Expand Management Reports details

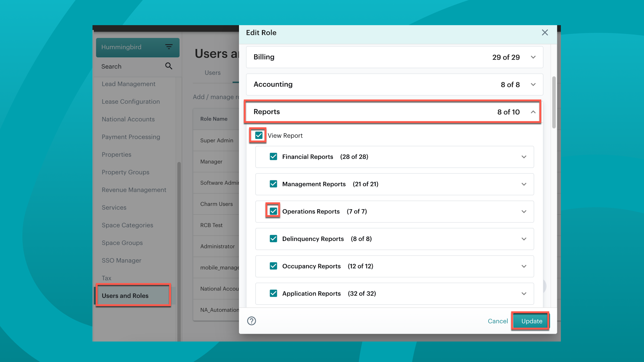pos(524,184)
